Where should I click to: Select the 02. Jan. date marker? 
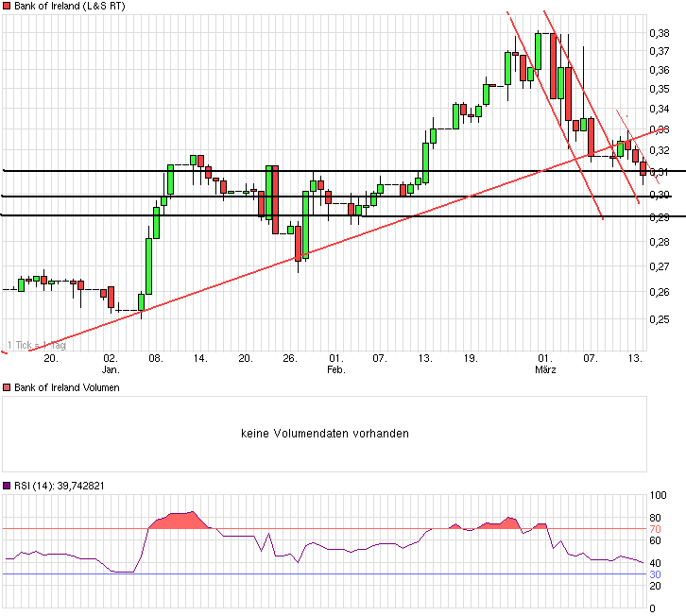tap(111, 364)
